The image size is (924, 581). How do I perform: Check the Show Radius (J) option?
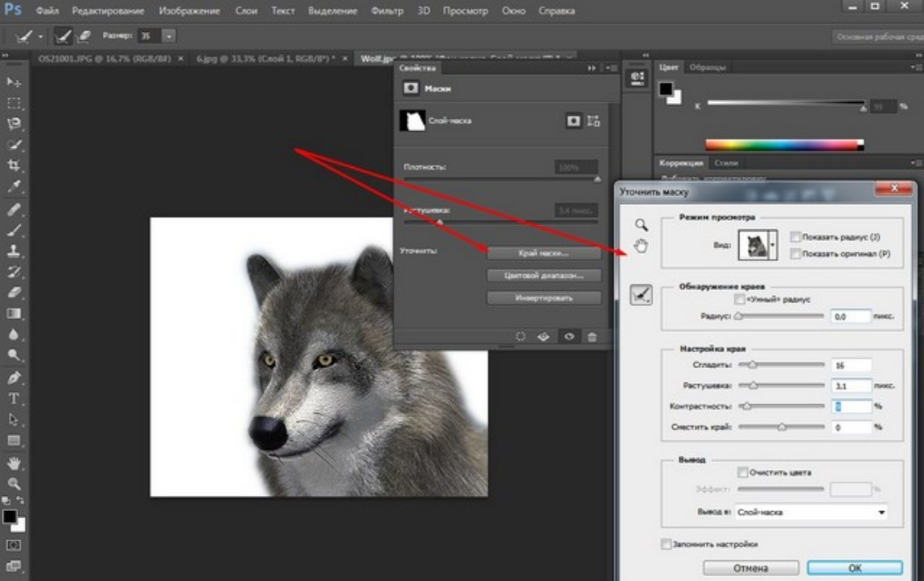point(795,237)
